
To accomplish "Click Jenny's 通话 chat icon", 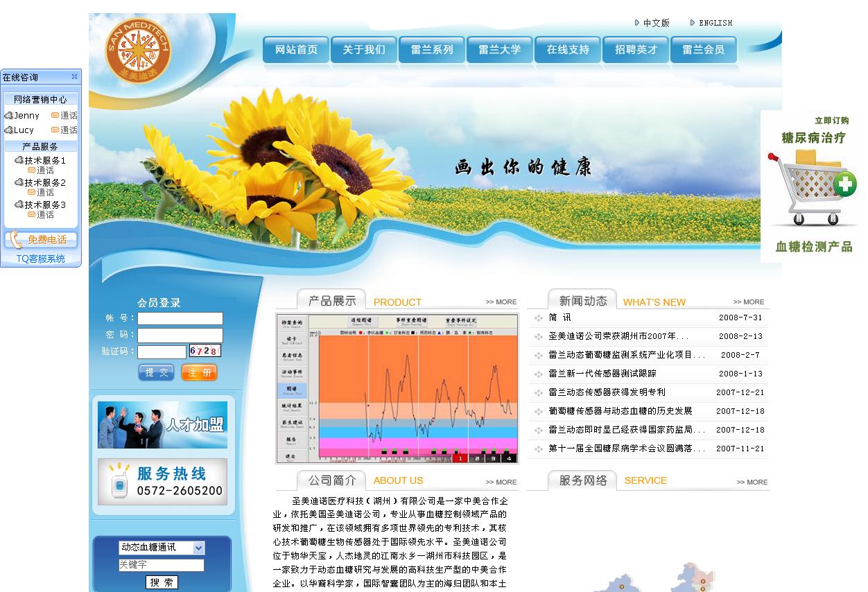I will (x=55, y=116).
